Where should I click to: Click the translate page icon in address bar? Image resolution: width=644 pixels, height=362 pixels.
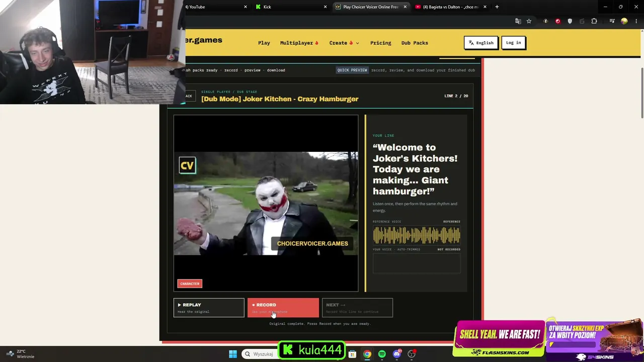518,21
